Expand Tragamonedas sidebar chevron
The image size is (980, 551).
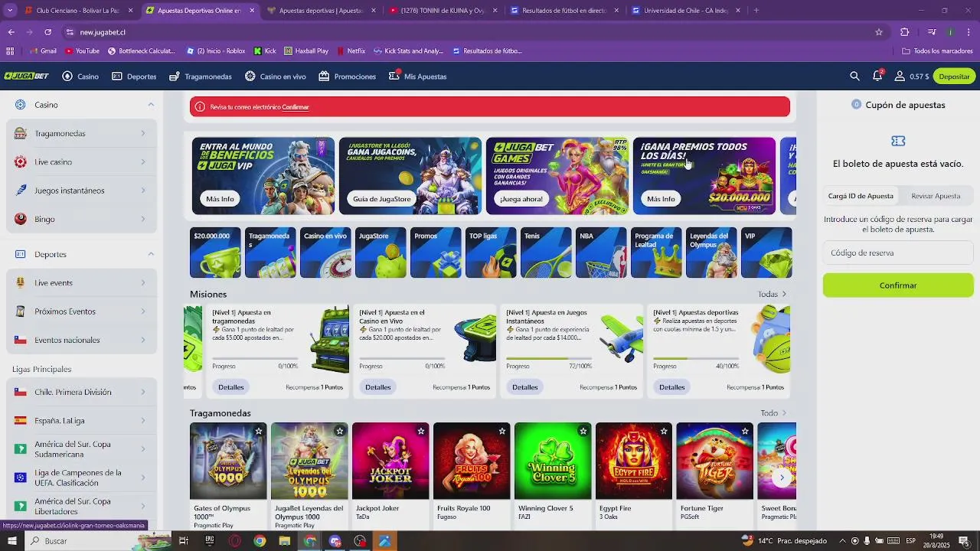143,134
